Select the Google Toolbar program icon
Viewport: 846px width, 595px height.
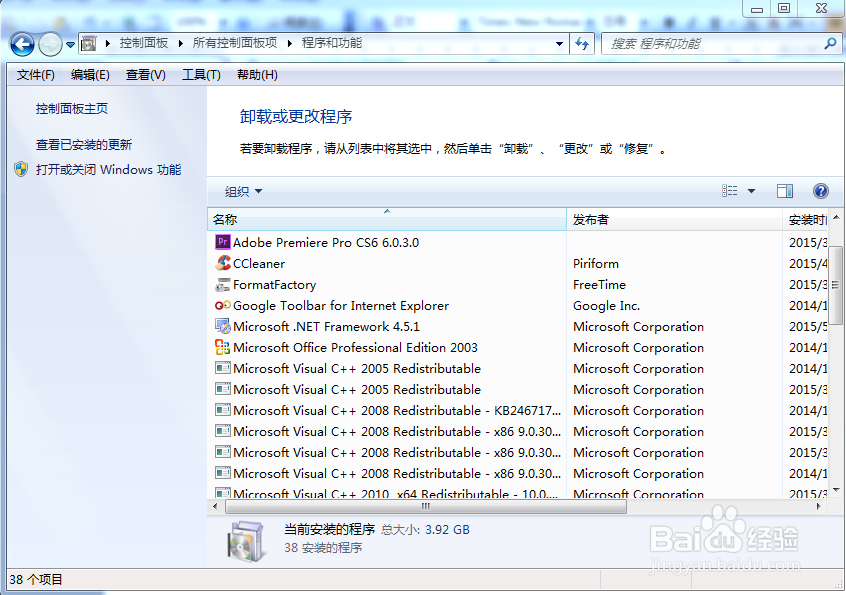(222, 305)
